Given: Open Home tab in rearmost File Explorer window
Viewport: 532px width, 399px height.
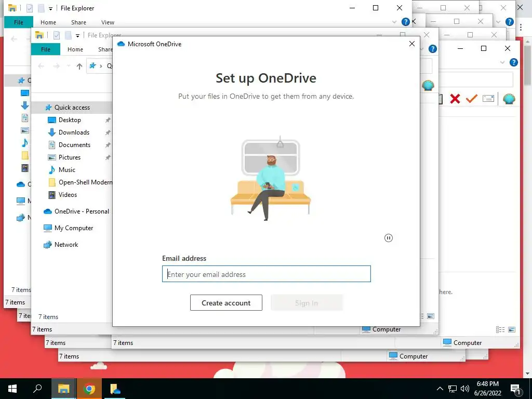Looking at the screenshot, I should coord(48,22).
